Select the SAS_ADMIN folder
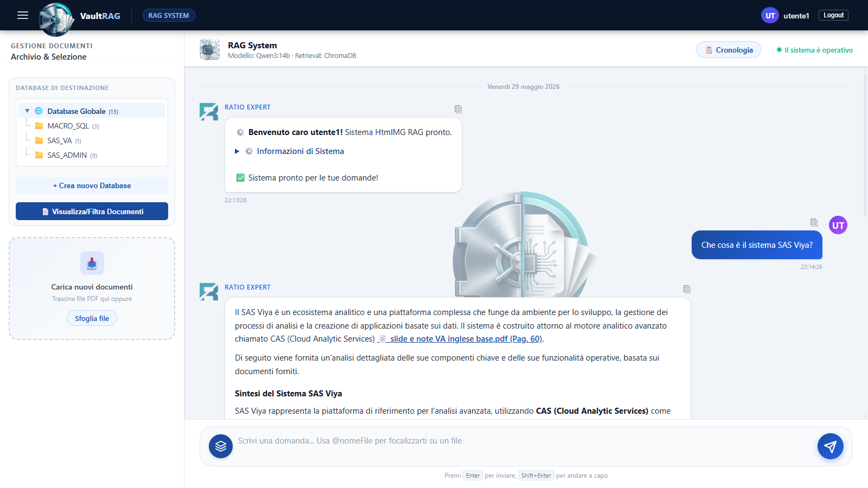The width and height of the screenshot is (868, 488). click(67, 155)
